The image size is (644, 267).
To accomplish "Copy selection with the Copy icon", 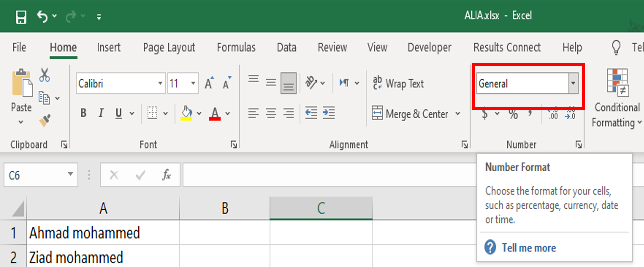I will click(44, 98).
